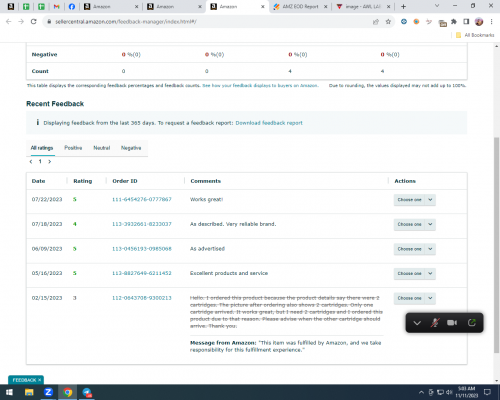The image size is (500, 400).
Task: Click the page vertical scrollbar thumb
Action: [x=496, y=245]
